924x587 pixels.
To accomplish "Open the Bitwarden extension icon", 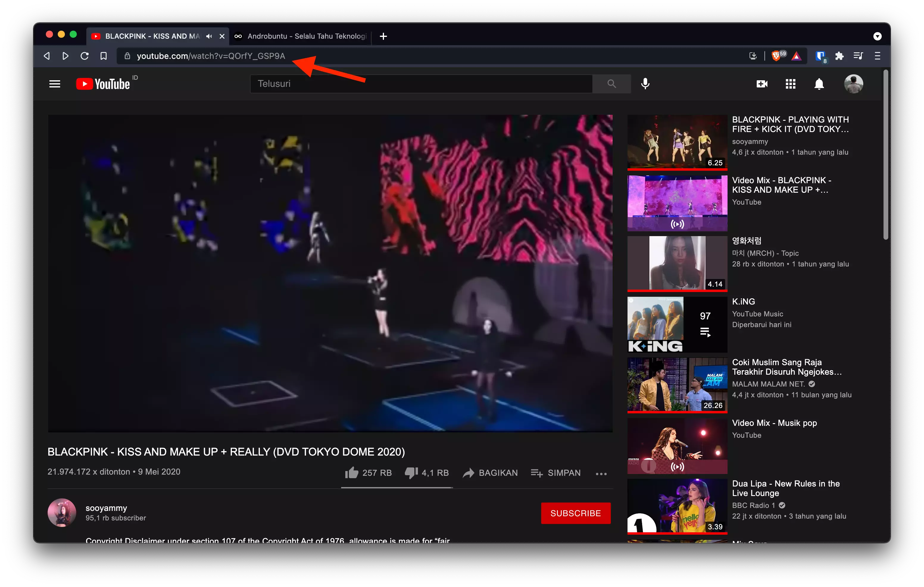I will pos(820,56).
